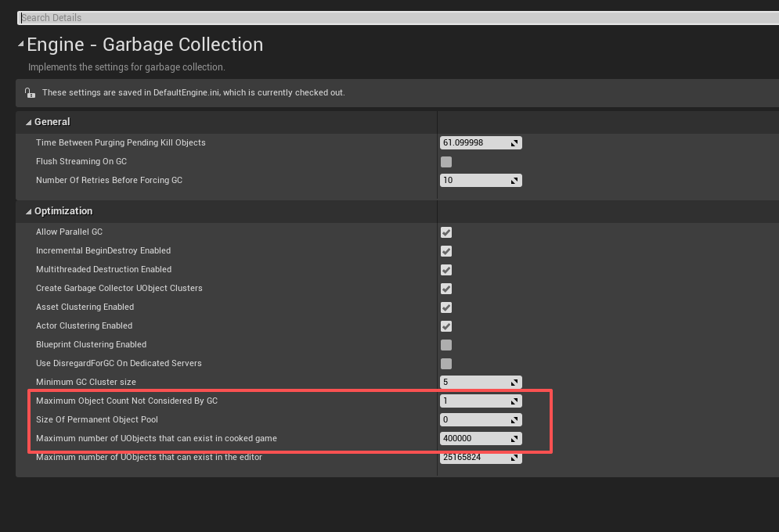Screen dimensions: 779x532
Task: Click the Search Details input field
Action: click(x=399, y=18)
